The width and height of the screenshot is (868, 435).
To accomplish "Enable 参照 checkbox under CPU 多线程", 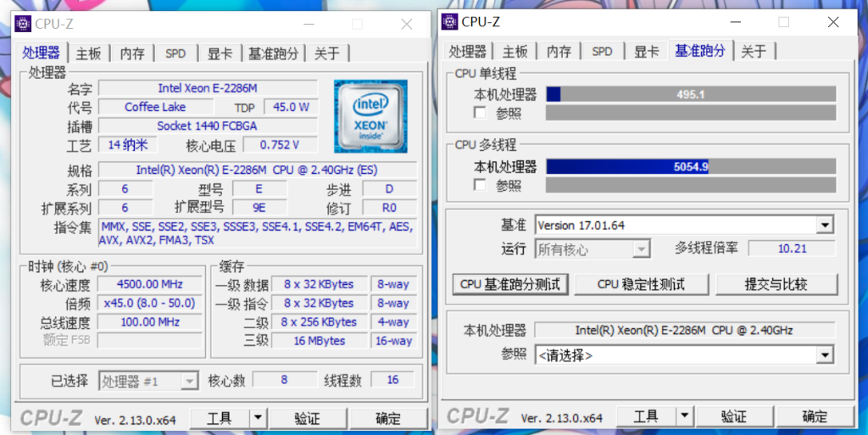I will pos(480,185).
